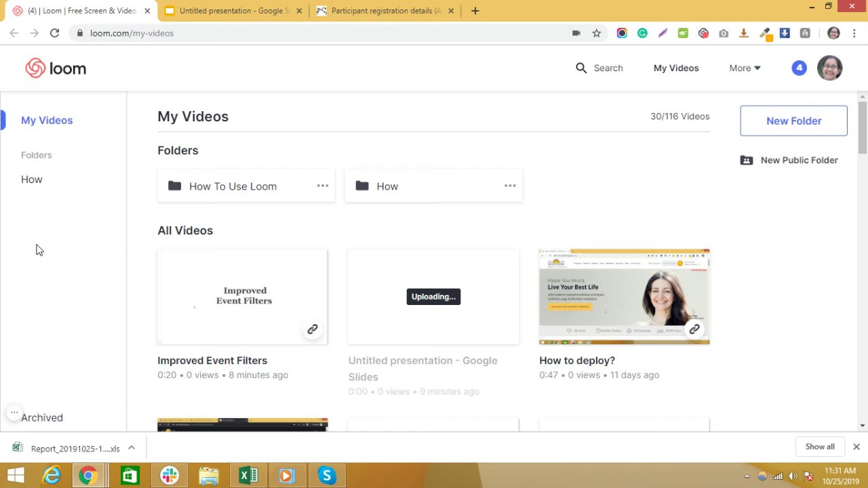Click the Grammarly extension icon
This screenshot has width=868, height=488.
coord(642,33)
